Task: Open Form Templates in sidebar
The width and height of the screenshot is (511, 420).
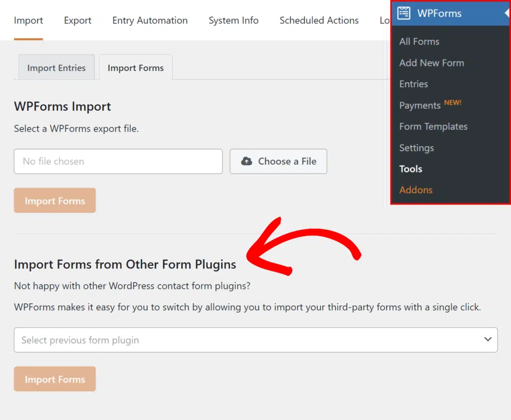Action: point(433,126)
